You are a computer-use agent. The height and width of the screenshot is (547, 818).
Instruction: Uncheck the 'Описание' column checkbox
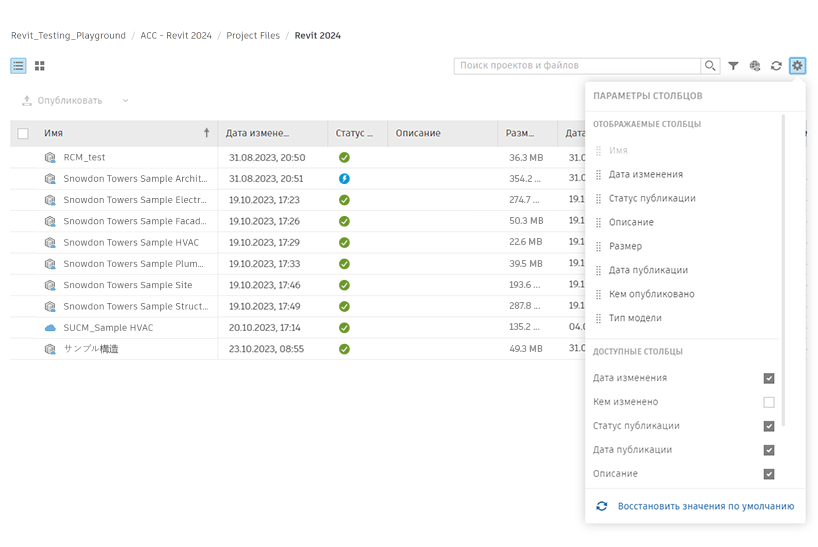(768, 474)
